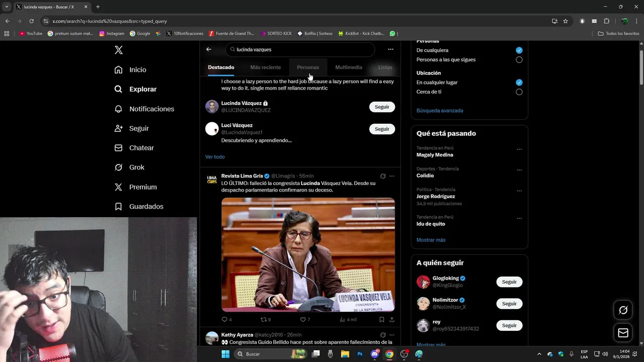Open search options three-dot menu
Image resolution: width=644 pixels, height=362 pixels.
(x=390, y=49)
